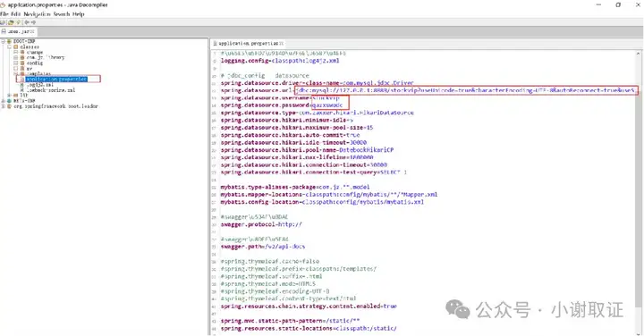Click the mybatis.config-location line
This screenshot has width=644, height=336.
322,202
